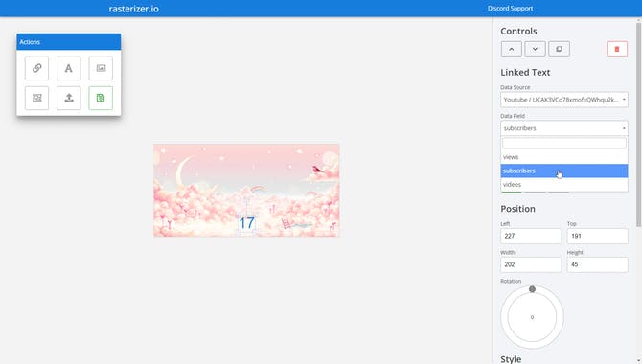
Task: Edit the Width field
Action: click(x=530, y=264)
